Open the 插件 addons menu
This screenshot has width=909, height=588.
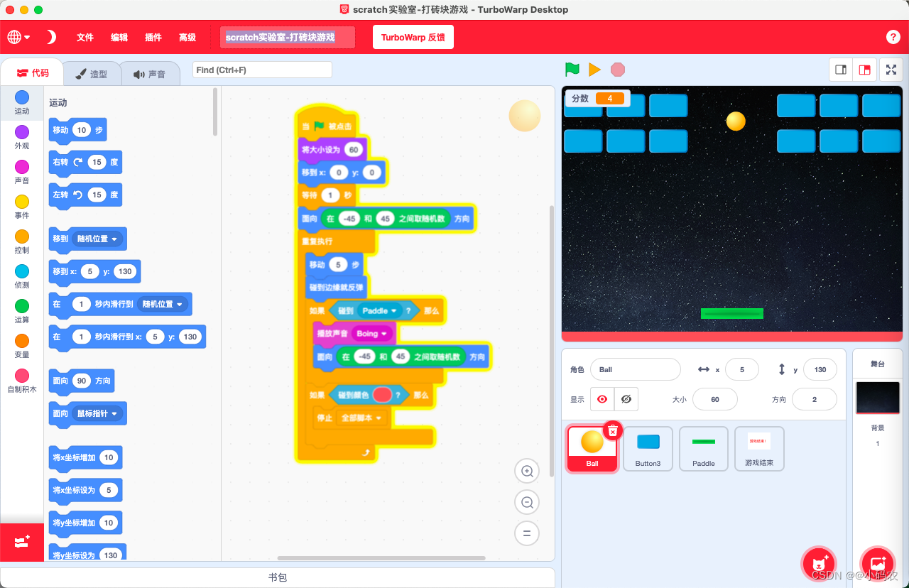pos(153,37)
